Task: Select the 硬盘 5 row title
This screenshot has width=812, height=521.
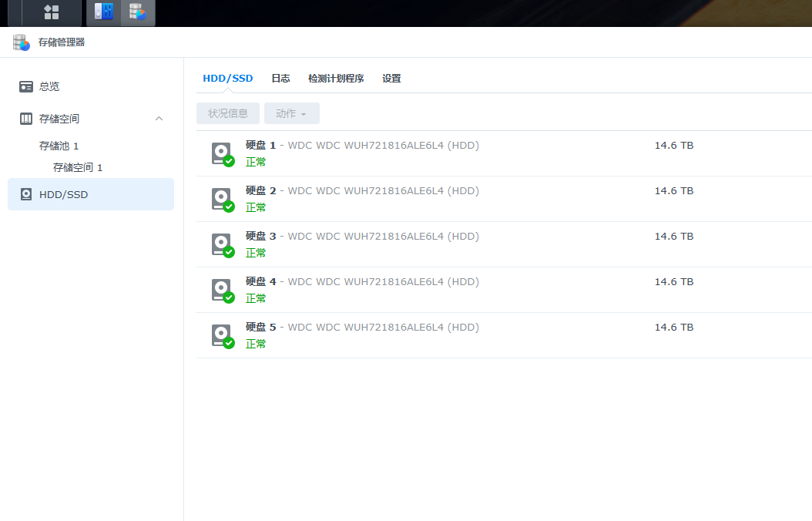Action: pos(362,328)
